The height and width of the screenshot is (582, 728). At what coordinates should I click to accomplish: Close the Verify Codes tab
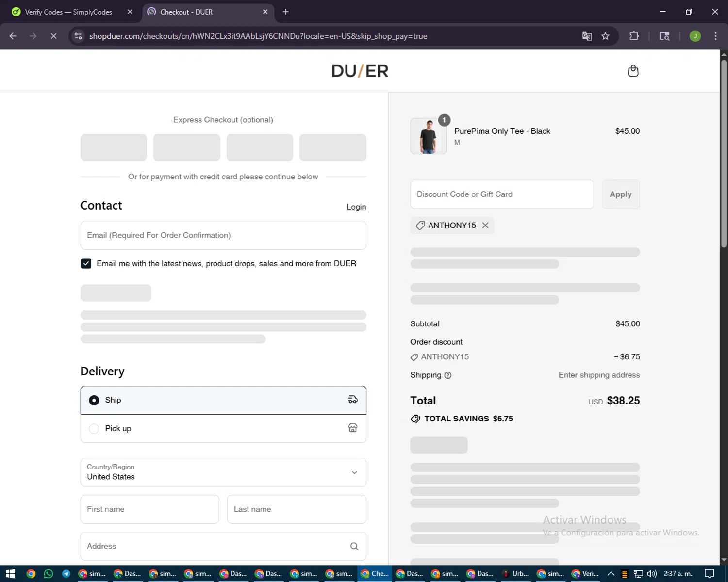[130, 12]
